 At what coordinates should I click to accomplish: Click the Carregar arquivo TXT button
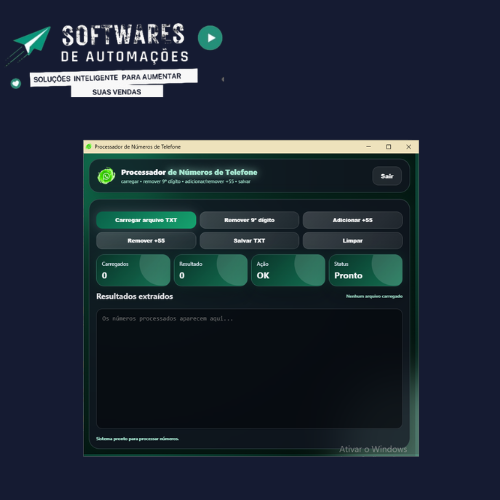click(x=146, y=220)
